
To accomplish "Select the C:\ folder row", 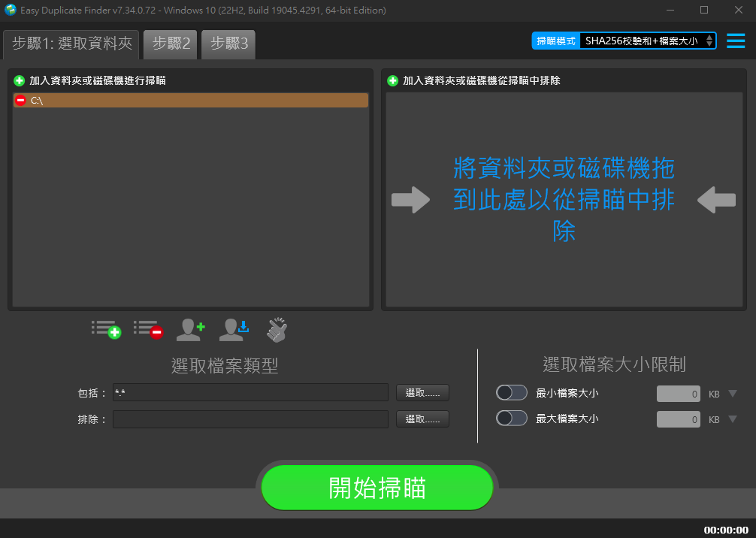I will pyautogui.click(x=191, y=100).
